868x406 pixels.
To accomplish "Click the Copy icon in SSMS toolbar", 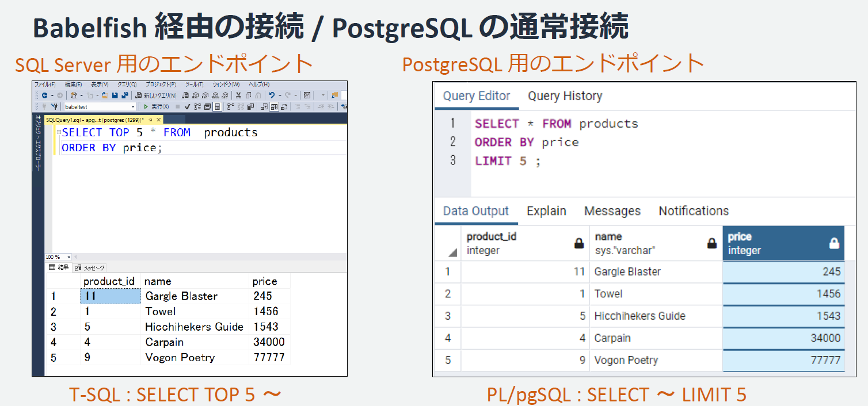I will coord(248,95).
